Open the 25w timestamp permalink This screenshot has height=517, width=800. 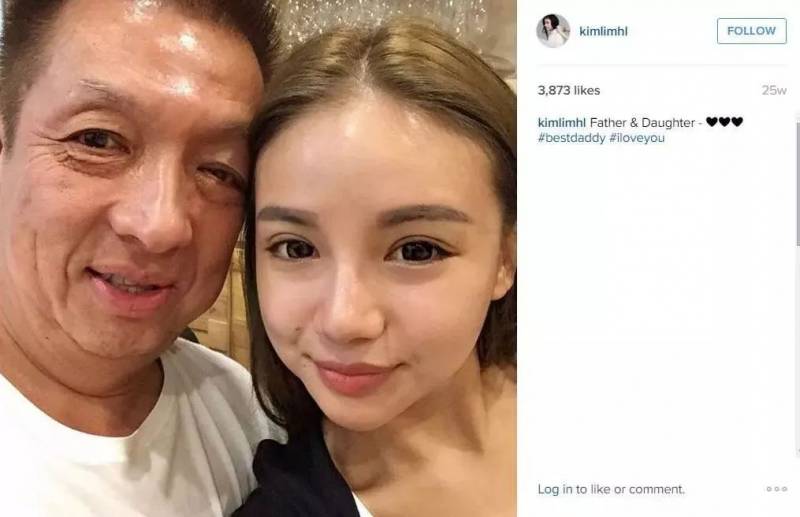(774, 90)
